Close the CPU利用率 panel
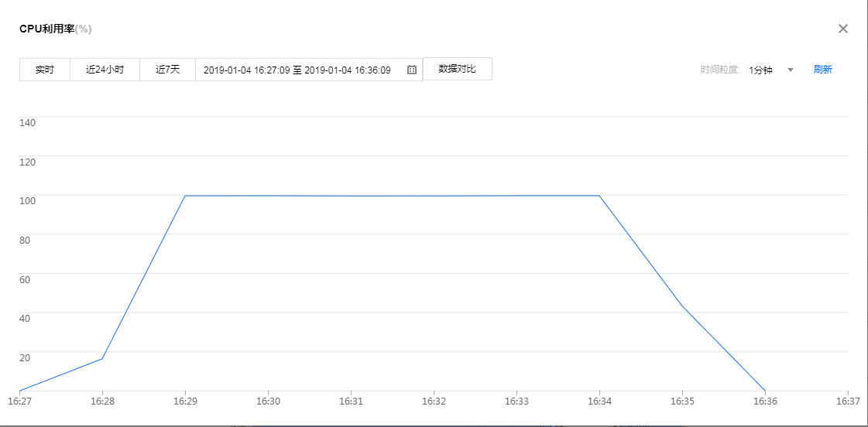The height and width of the screenshot is (427, 868). 843,29
